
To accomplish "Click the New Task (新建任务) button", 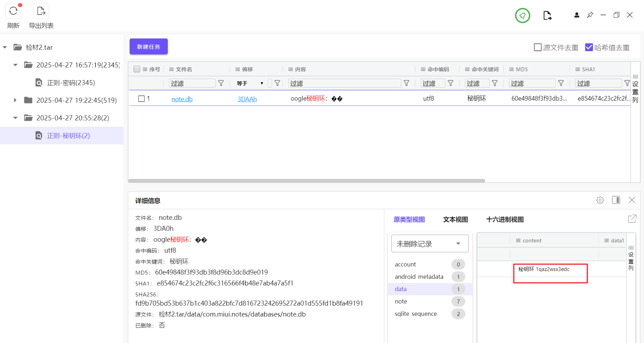I will (148, 47).
